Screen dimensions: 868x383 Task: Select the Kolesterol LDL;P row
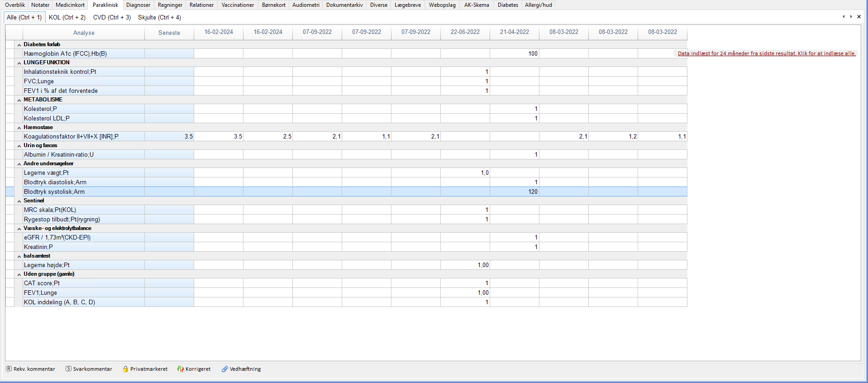(x=346, y=118)
